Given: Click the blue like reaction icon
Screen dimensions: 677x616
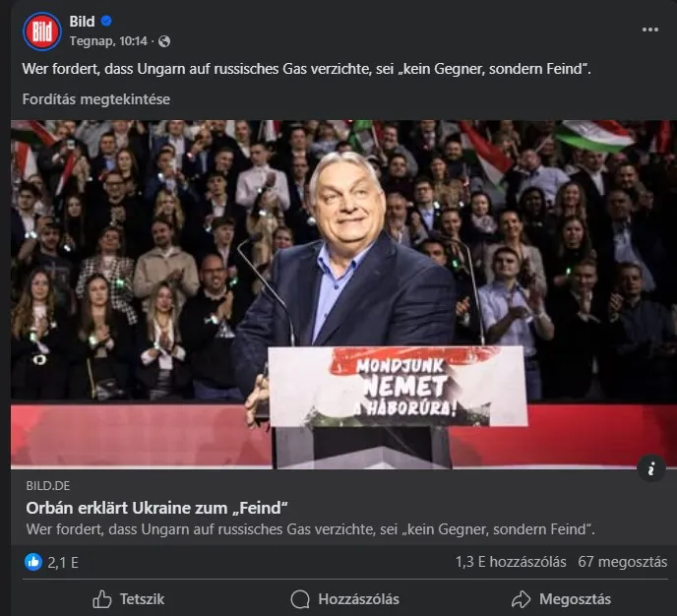Looking at the screenshot, I should (x=33, y=563).
